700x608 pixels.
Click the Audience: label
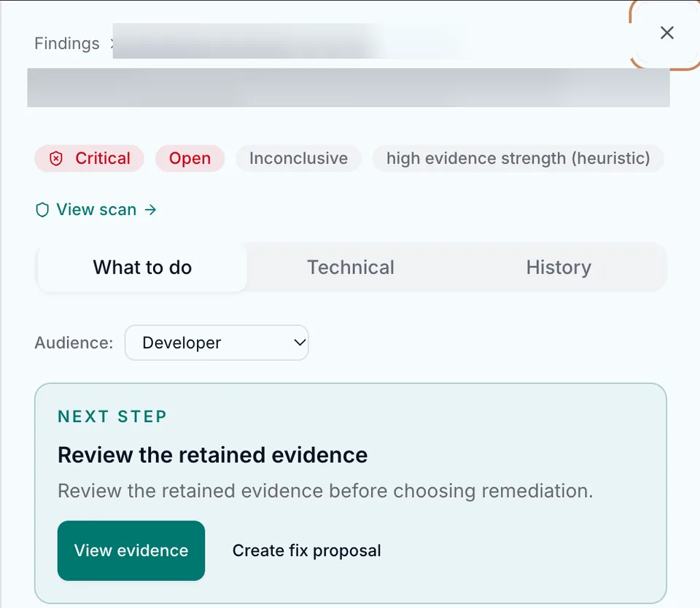click(x=74, y=343)
